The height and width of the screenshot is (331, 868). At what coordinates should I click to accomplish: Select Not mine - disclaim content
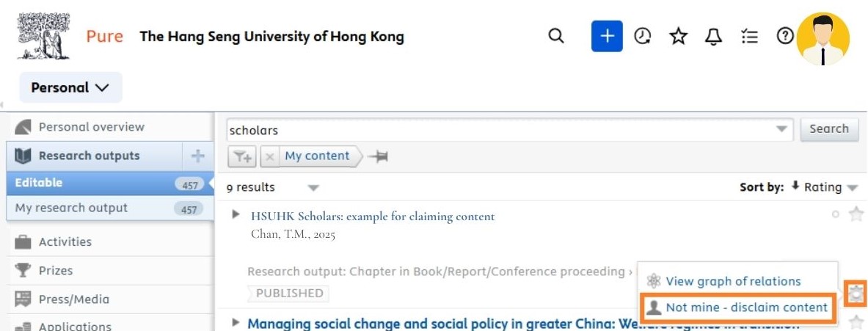739,308
